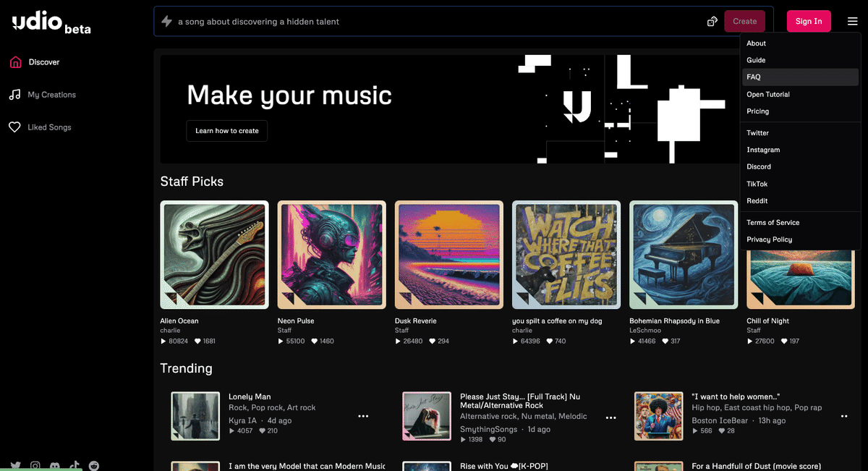
Task: Click the Learn how to create button
Action: pos(227,131)
